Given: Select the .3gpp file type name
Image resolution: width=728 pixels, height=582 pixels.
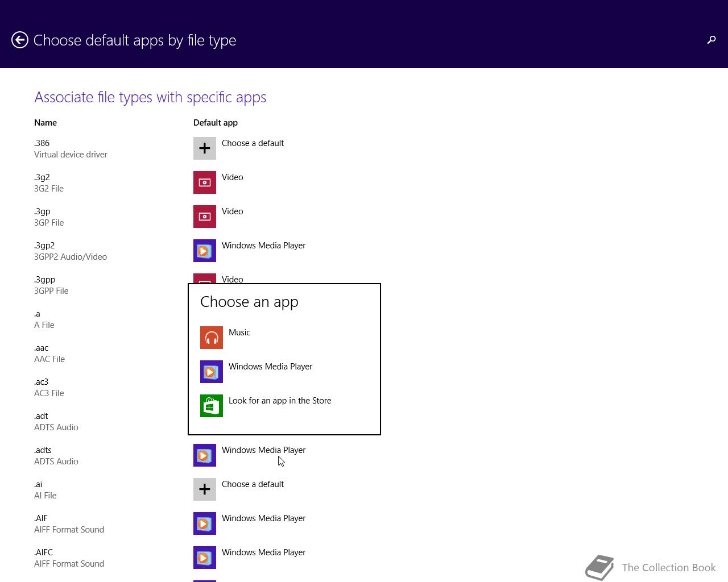Looking at the screenshot, I should pos(44,280).
